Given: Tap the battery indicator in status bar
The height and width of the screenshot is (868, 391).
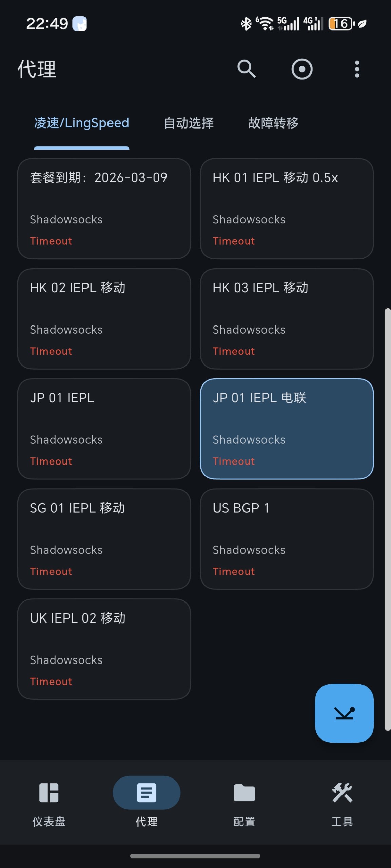Looking at the screenshot, I should (341, 24).
